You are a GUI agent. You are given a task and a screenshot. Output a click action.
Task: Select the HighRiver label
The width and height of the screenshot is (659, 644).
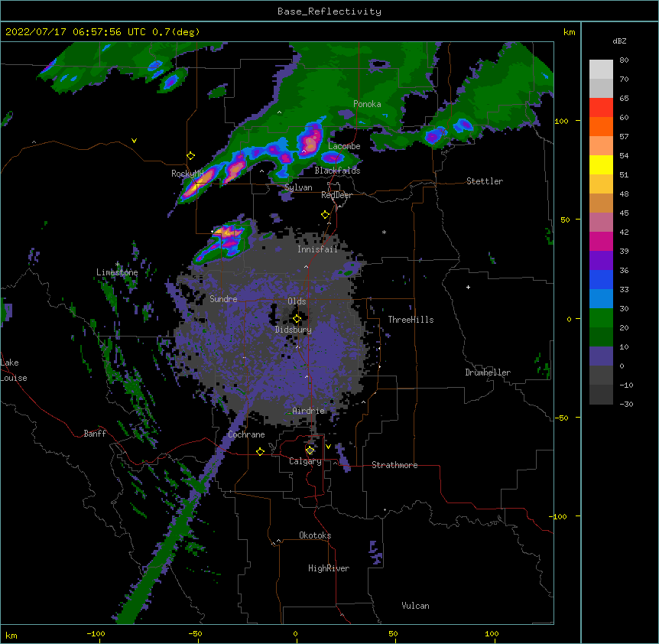coord(329,568)
